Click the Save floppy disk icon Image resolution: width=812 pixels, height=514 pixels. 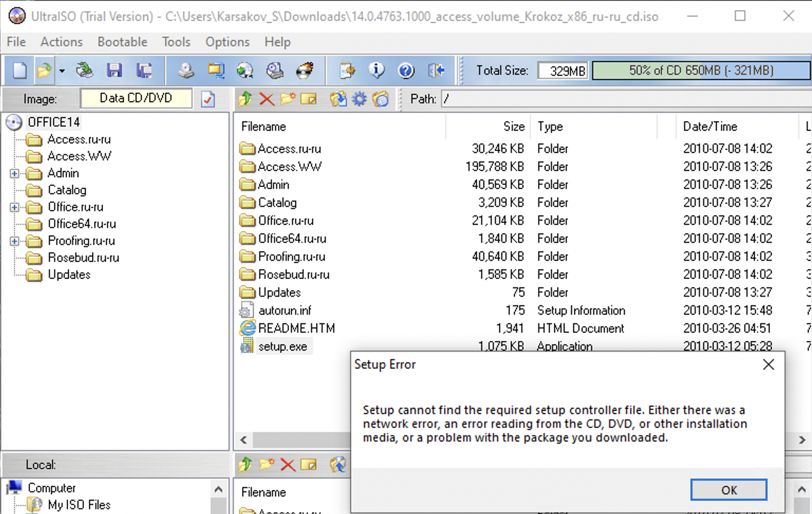(114, 70)
